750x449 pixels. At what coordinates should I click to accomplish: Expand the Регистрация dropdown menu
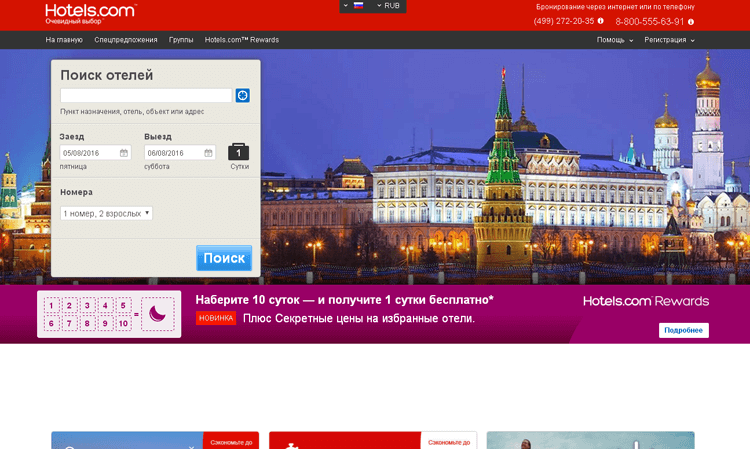point(669,40)
